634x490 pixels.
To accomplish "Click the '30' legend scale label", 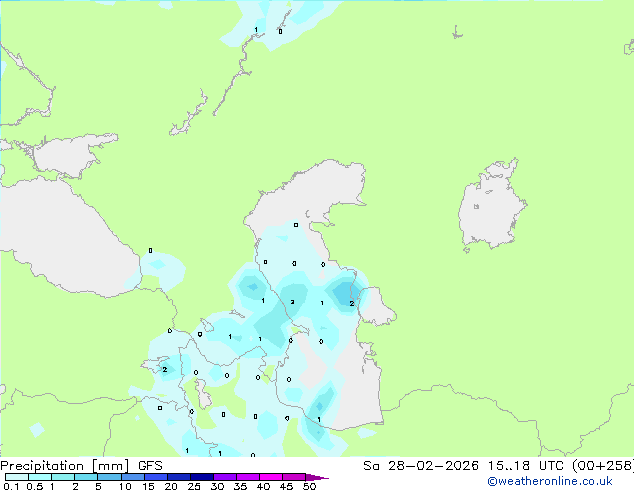I will [x=217, y=486].
